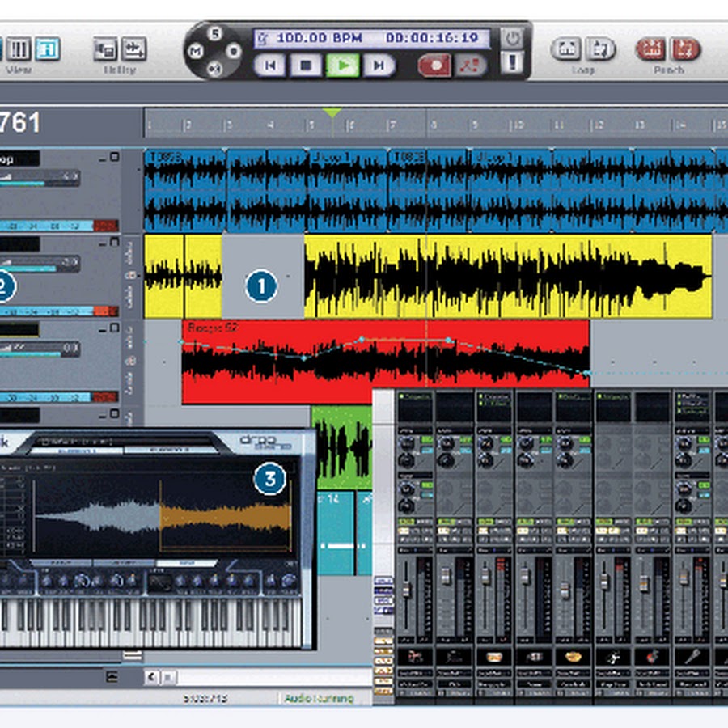Click the microphone track icon in mixer
Viewport: 728px width, 728px height.
[693, 656]
